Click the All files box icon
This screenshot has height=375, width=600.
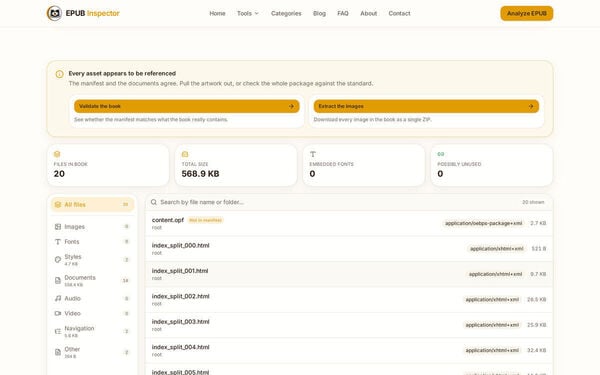[58, 205]
